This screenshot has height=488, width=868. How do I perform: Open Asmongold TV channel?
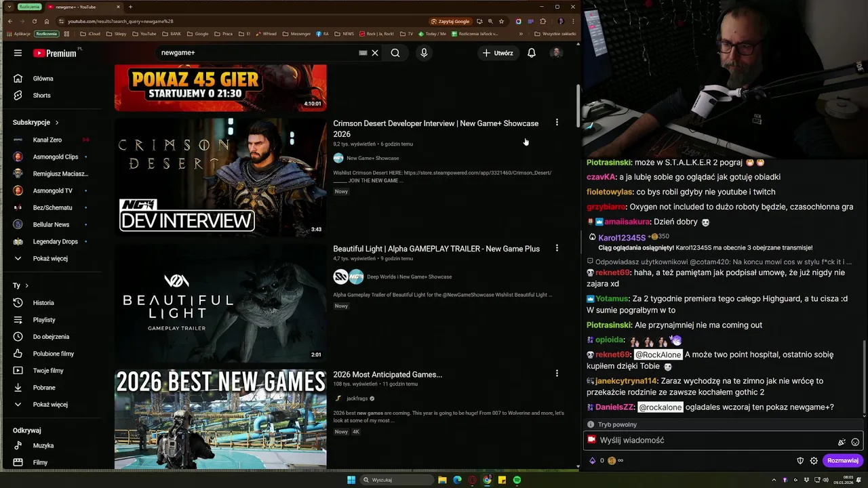coord(52,190)
